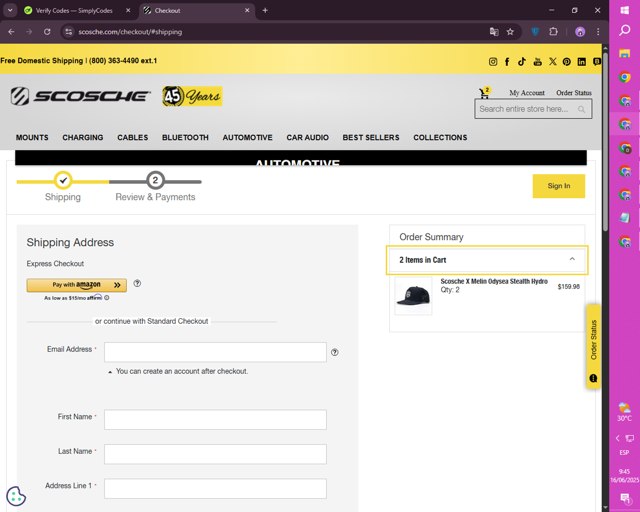Collapse the 2 Items in Cart section

click(x=487, y=260)
